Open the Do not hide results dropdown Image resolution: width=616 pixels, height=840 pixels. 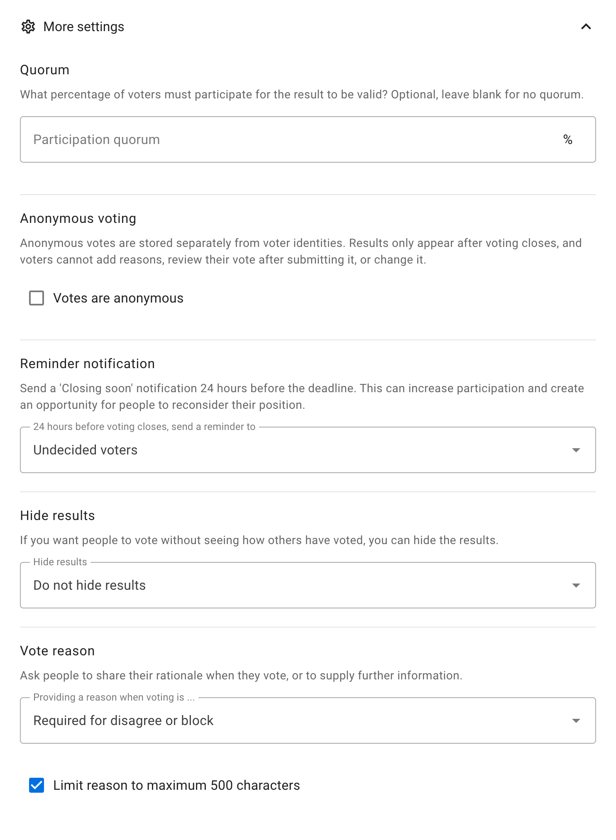click(308, 585)
